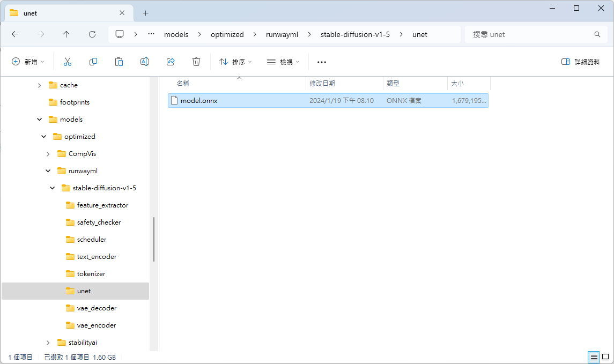
Task: Open the 排序 (Sort) dropdown
Action: (235, 62)
